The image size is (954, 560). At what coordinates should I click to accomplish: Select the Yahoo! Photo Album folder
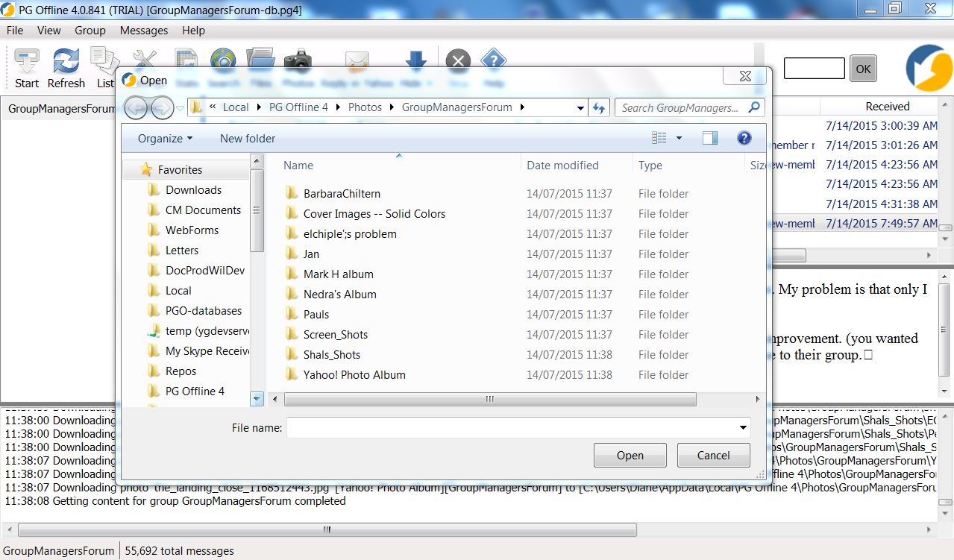point(354,375)
